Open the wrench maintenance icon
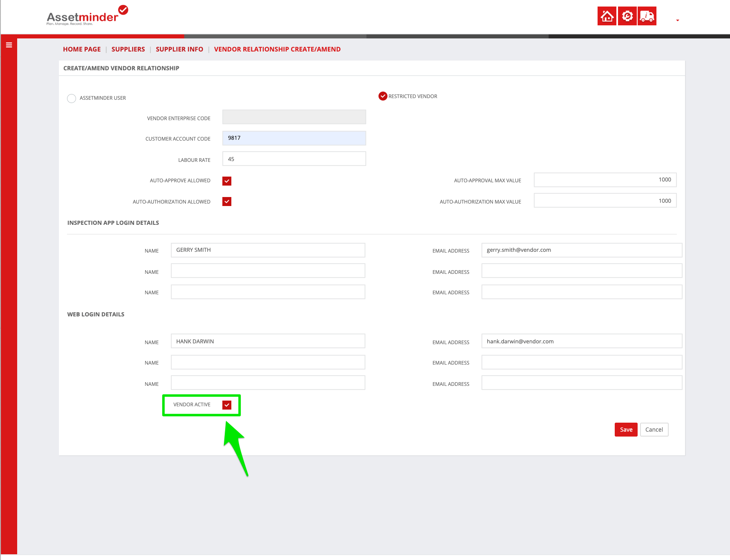 tap(627, 16)
